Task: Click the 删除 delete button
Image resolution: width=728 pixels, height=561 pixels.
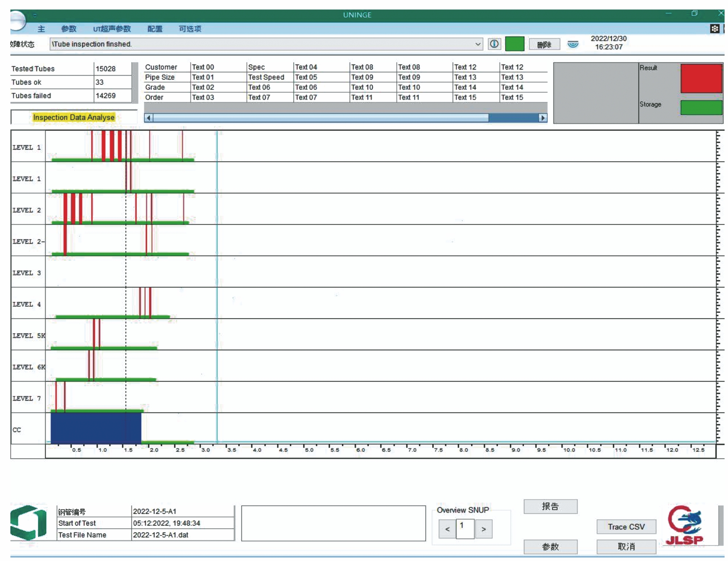Action: tap(544, 44)
